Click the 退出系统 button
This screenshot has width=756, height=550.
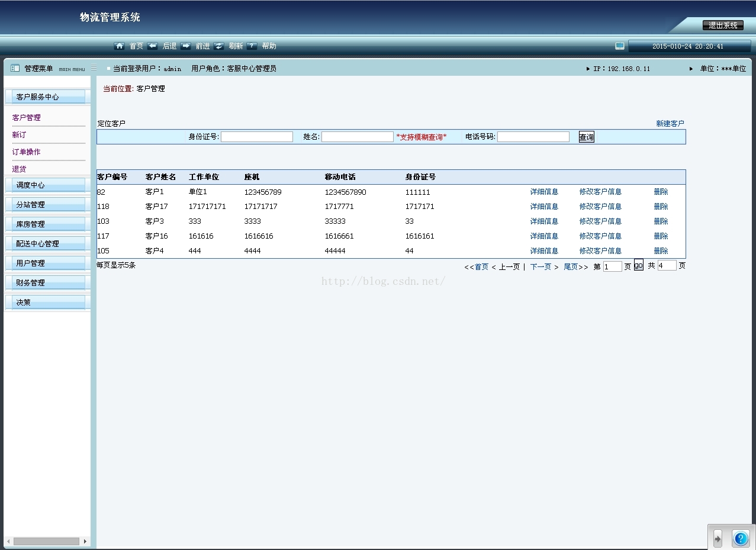pyautogui.click(x=723, y=25)
